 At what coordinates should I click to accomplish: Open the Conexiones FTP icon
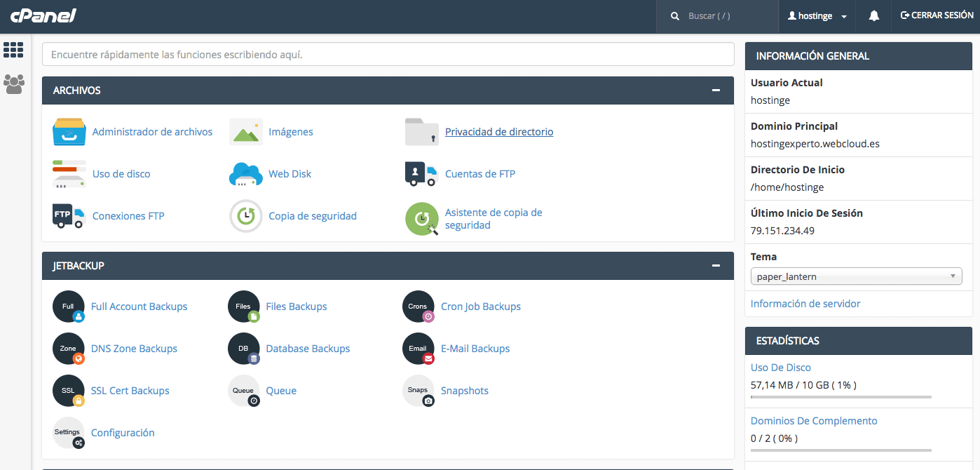[69, 216]
